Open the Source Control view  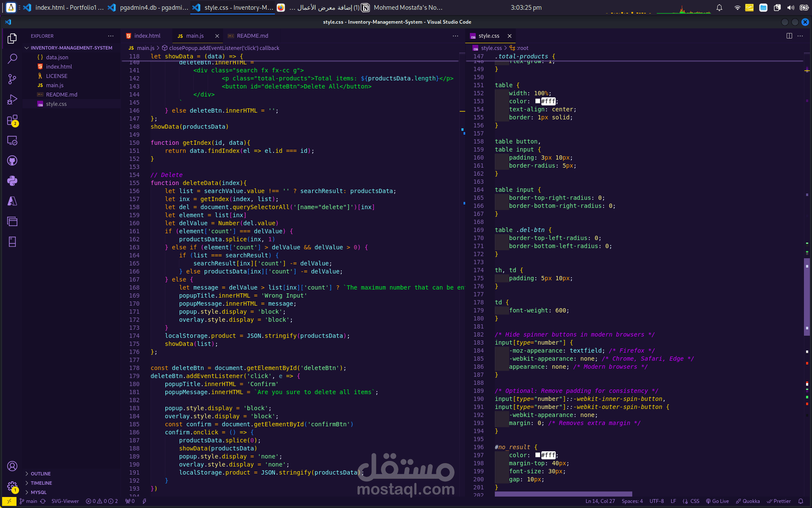12,79
